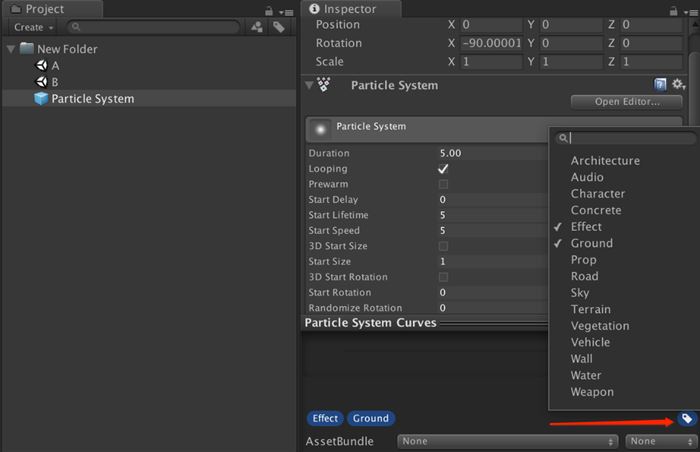Collapse the New Folder tree arrow
Screen dimensions: 700x452
pyautogui.click(x=10, y=49)
